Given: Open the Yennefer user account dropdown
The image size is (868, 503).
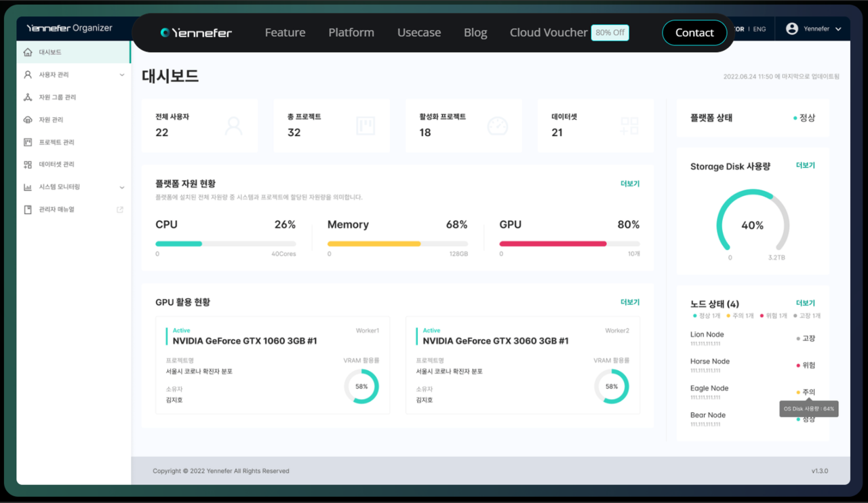Looking at the screenshot, I should 813,29.
